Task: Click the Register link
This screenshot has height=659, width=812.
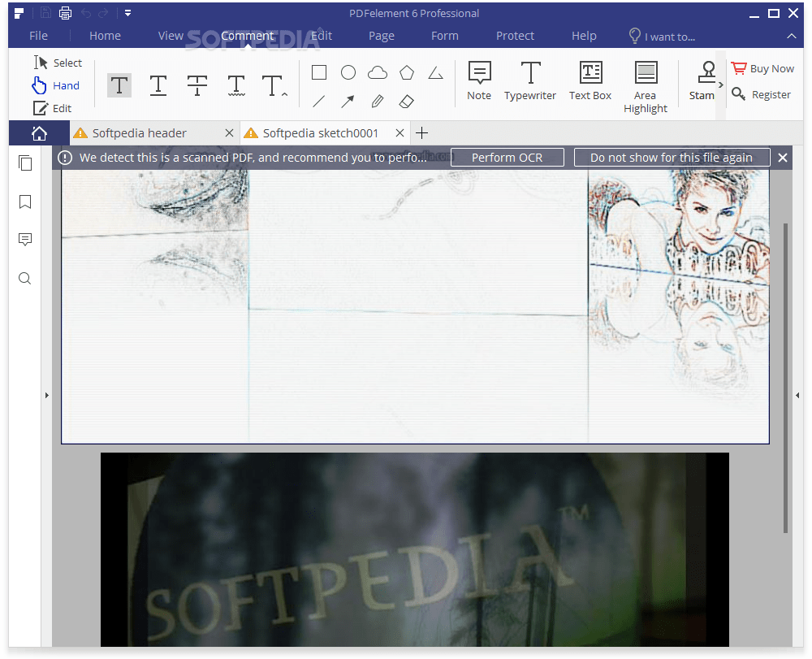Action: (762, 94)
